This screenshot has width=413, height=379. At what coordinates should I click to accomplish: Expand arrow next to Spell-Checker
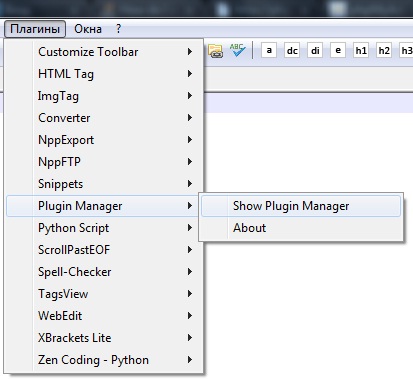(190, 272)
